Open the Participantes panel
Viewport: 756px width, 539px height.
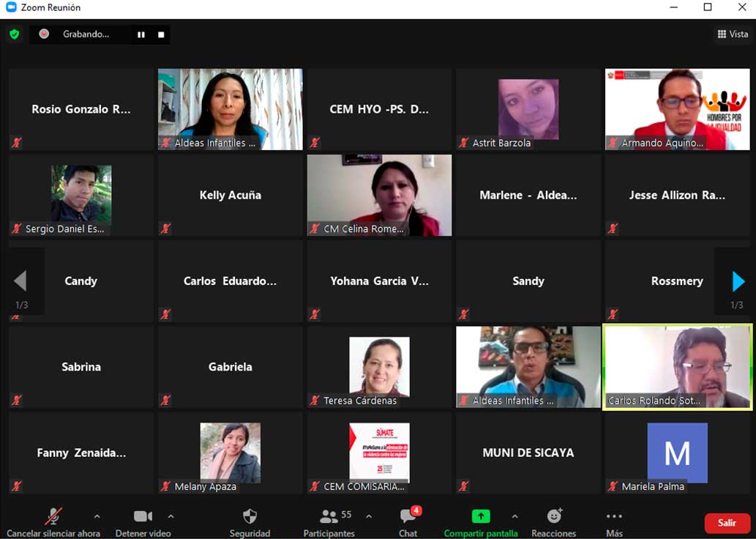[x=329, y=517]
